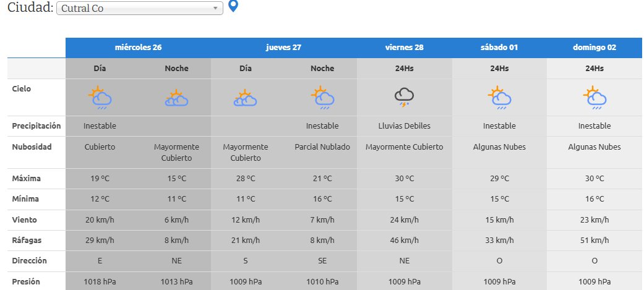The width and height of the screenshot is (644, 290).
Task: Click the Nubosidad row label
Action: point(32,147)
